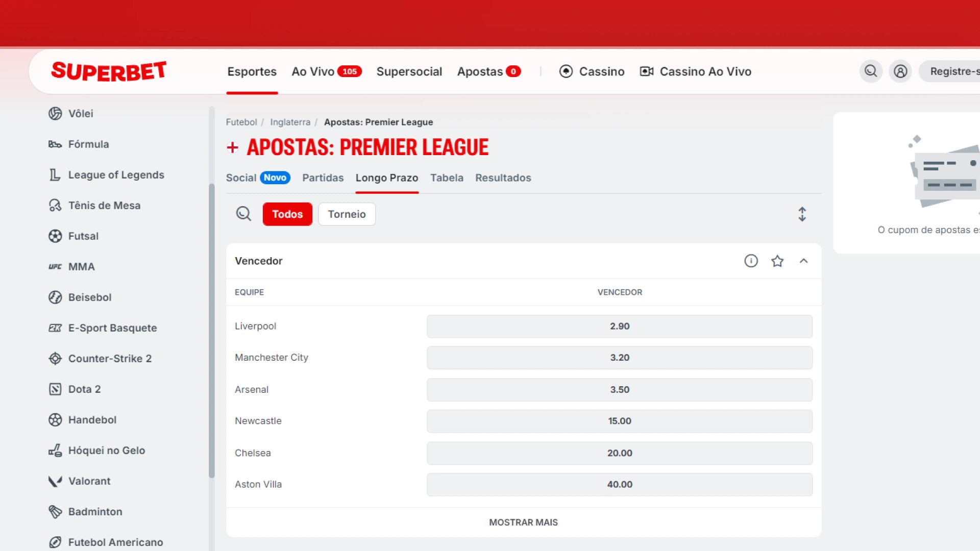Click the EQUIPE column header
980x551 pixels.
click(249, 292)
